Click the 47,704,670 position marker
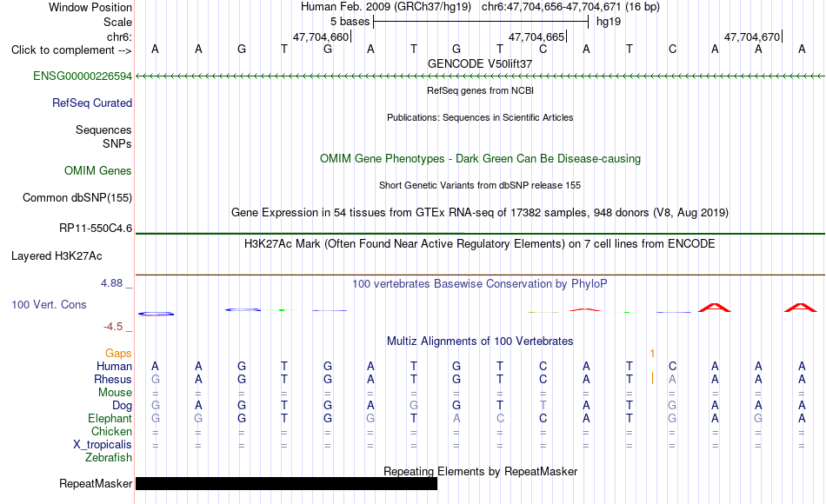This screenshot has width=826, height=504. (x=753, y=36)
